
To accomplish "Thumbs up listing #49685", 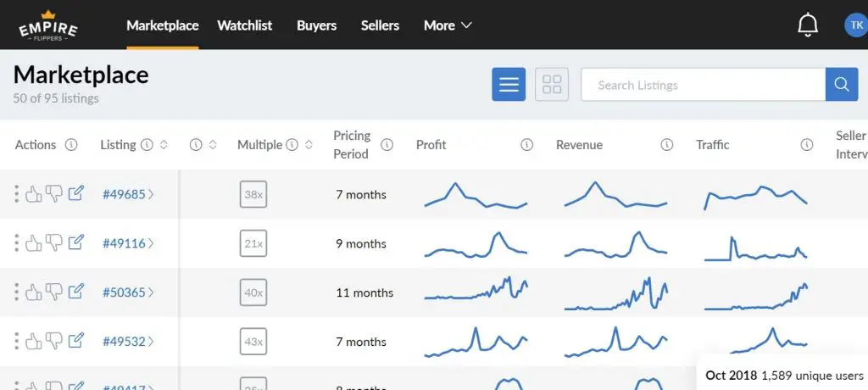I will (34, 194).
